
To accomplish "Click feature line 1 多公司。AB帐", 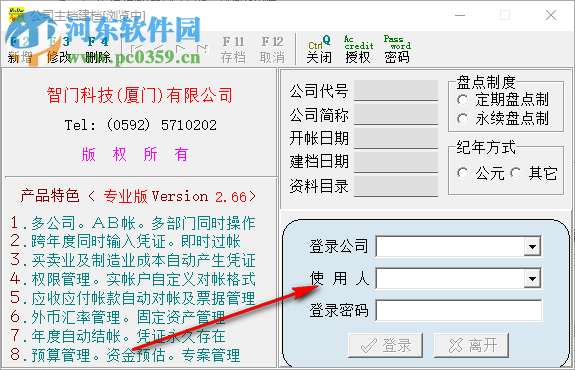I will point(133,223).
